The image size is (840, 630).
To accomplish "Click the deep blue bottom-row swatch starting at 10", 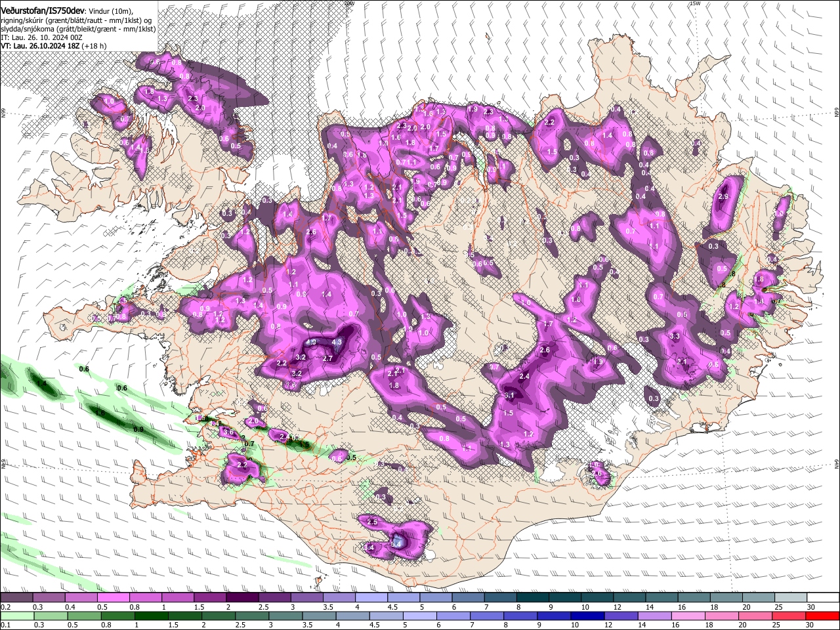I will (587, 616).
